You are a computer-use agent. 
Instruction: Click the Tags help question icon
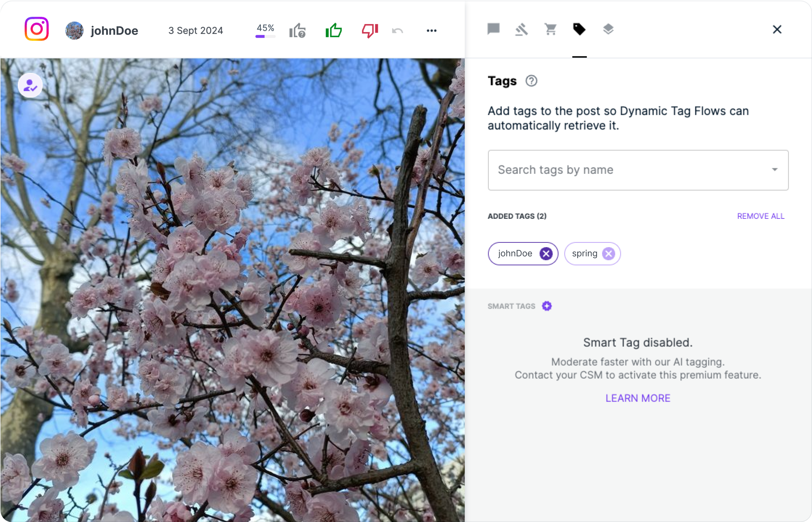(531, 81)
